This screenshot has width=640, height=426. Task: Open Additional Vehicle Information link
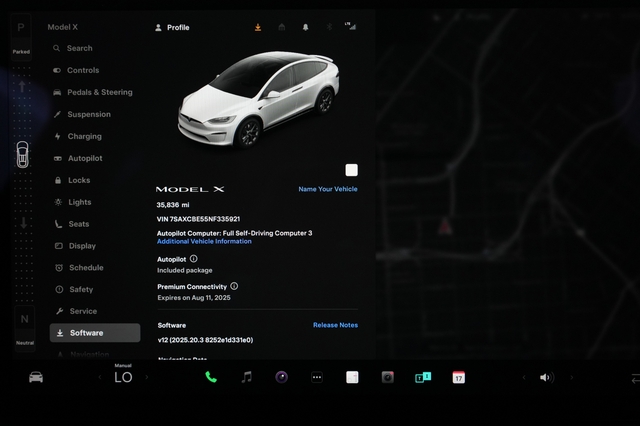point(204,242)
